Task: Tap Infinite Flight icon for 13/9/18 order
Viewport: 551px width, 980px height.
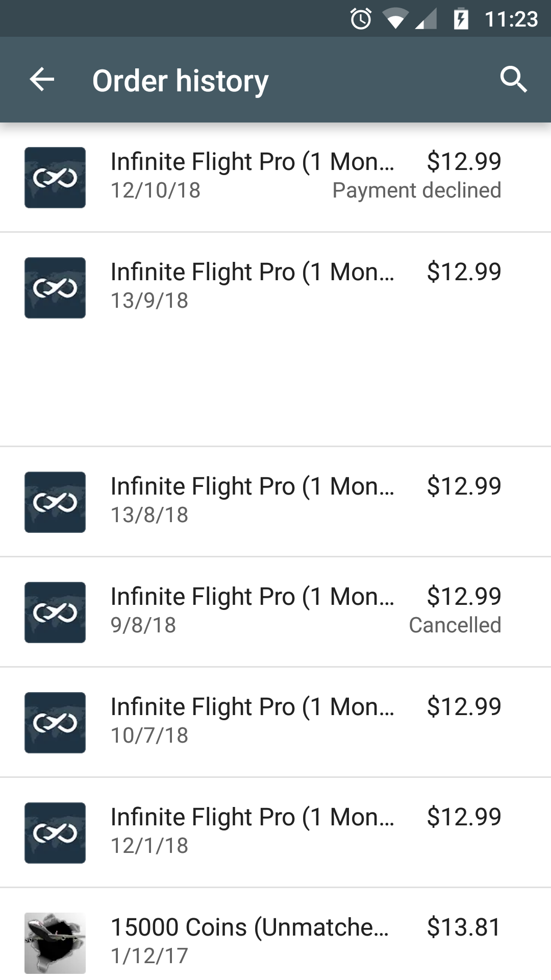Action: (x=55, y=288)
